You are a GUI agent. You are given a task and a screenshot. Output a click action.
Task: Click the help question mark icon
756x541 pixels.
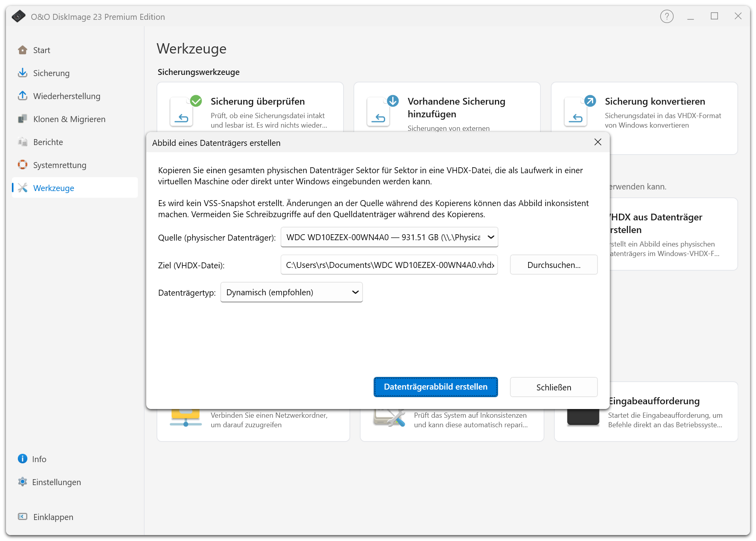[667, 17]
